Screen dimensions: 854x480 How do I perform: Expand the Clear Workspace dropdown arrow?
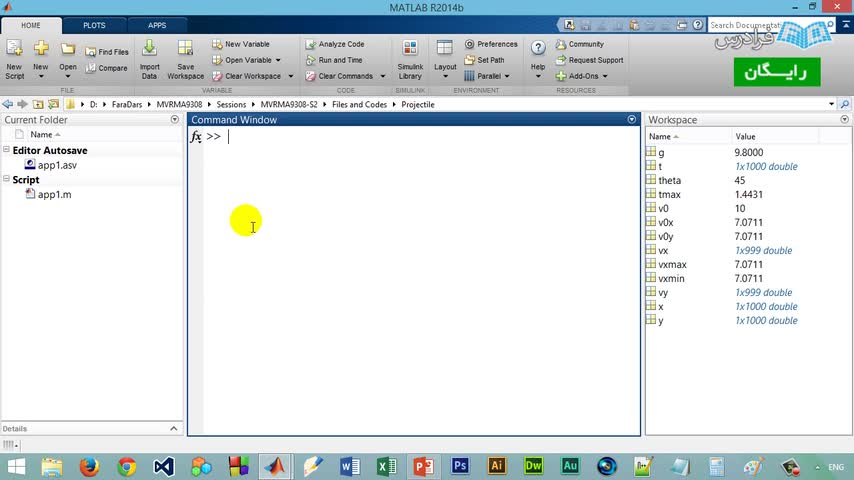click(290, 76)
